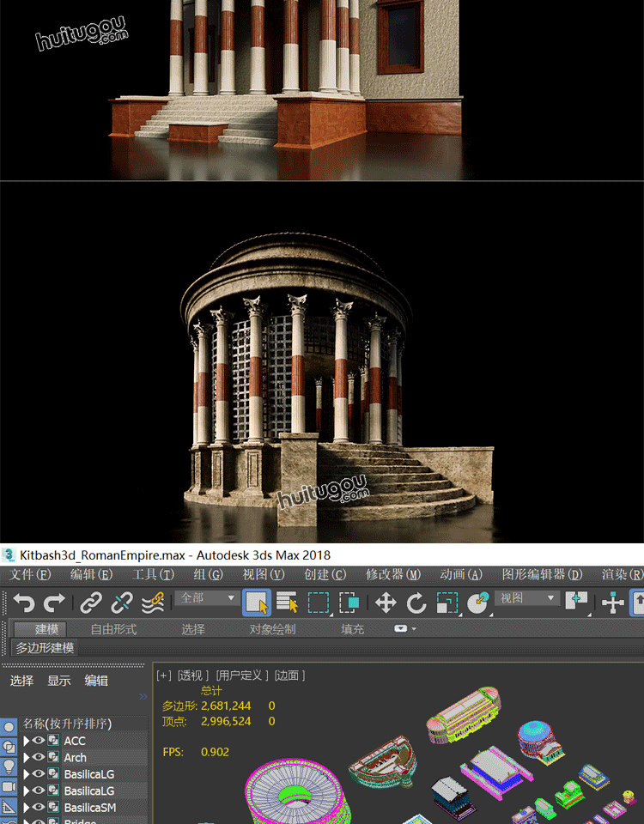Click the Use Pivot Point Center icon

click(577, 603)
